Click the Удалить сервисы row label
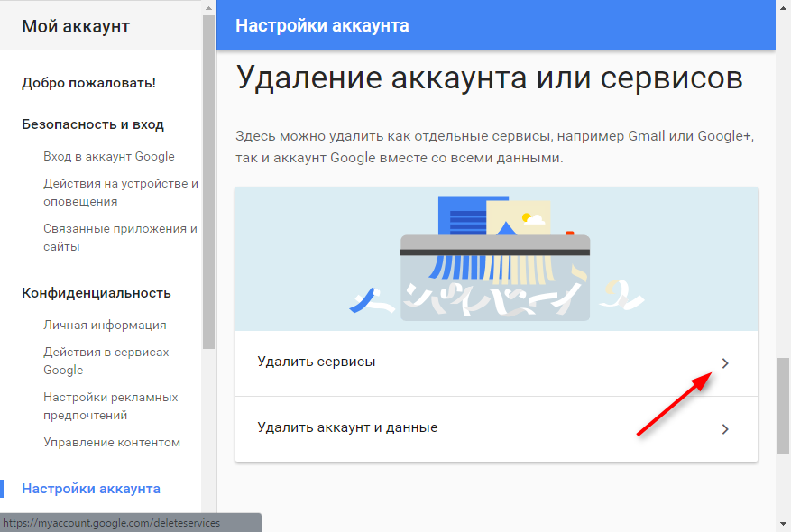791x532 pixels. pos(317,362)
